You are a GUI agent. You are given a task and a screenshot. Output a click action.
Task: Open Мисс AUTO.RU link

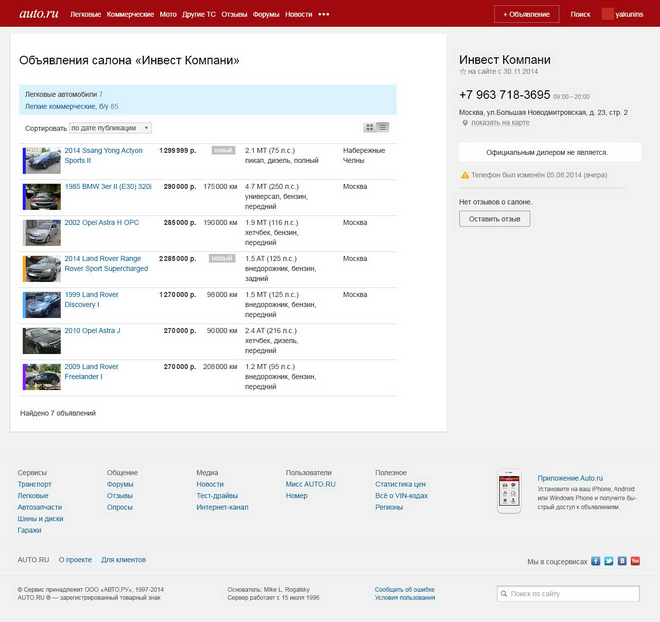[311, 484]
